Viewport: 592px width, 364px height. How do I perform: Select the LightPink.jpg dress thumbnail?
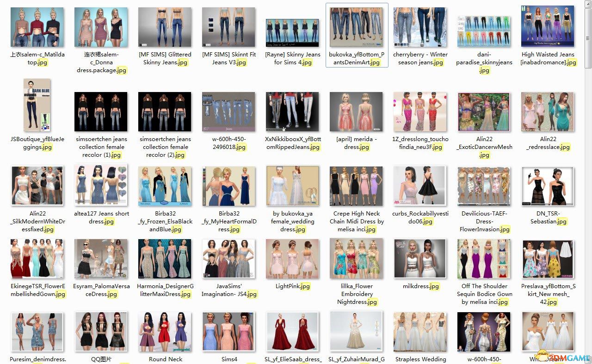click(292, 259)
